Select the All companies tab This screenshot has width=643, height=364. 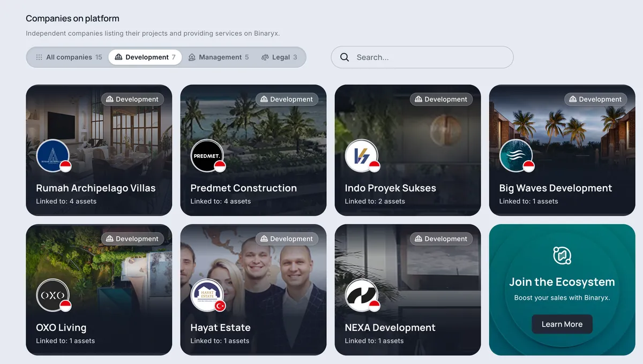(69, 57)
